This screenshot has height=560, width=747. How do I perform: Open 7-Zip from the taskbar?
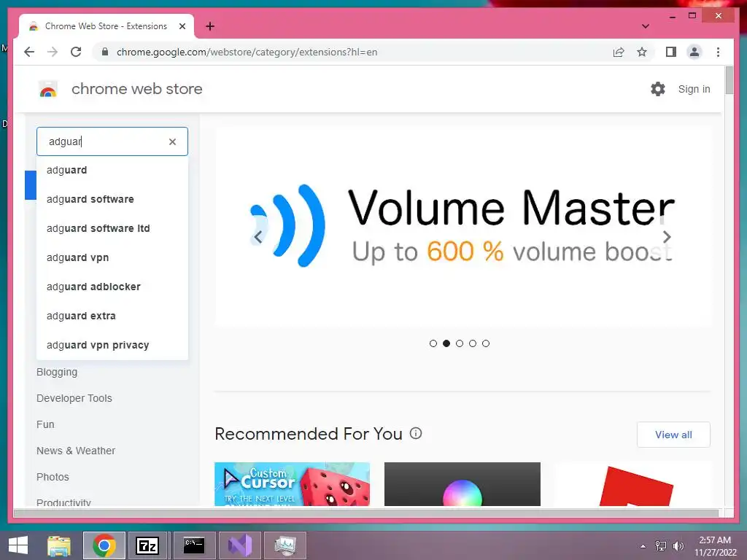pos(147,545)
